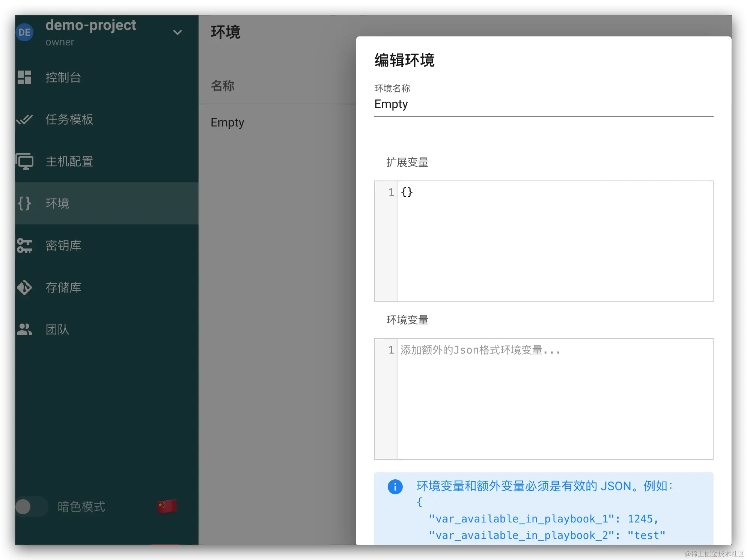
Task: Click the environment curly braces icon
Action: coord(24,203)
